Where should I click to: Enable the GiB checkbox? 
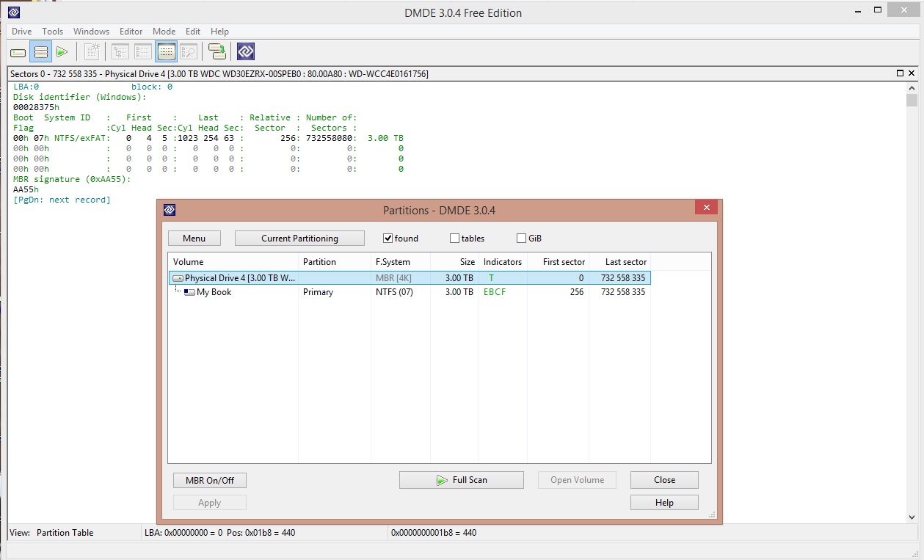521,239
